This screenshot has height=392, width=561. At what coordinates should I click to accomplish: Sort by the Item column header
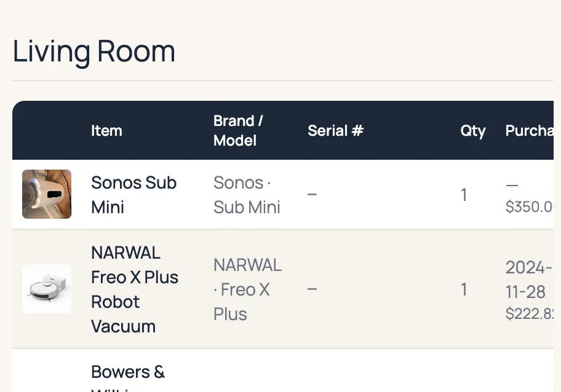(x=106, y=131)
